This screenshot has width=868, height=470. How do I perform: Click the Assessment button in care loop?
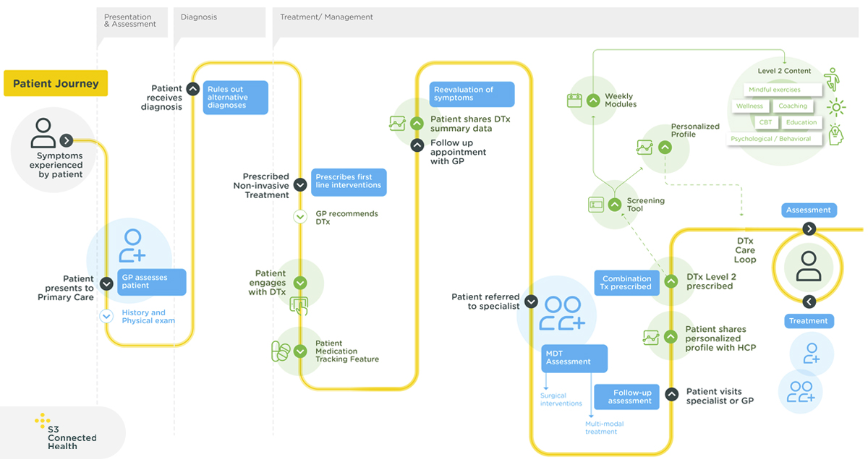tap(809, 210)
